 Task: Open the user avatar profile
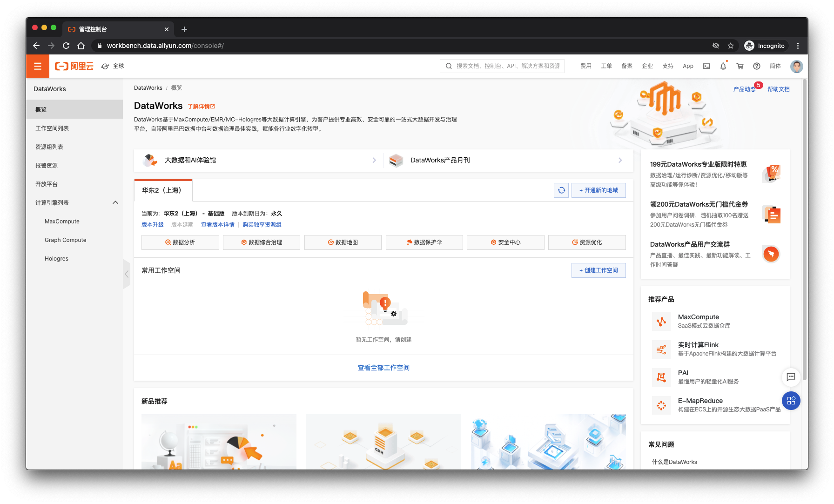click(x=796, y=66)
